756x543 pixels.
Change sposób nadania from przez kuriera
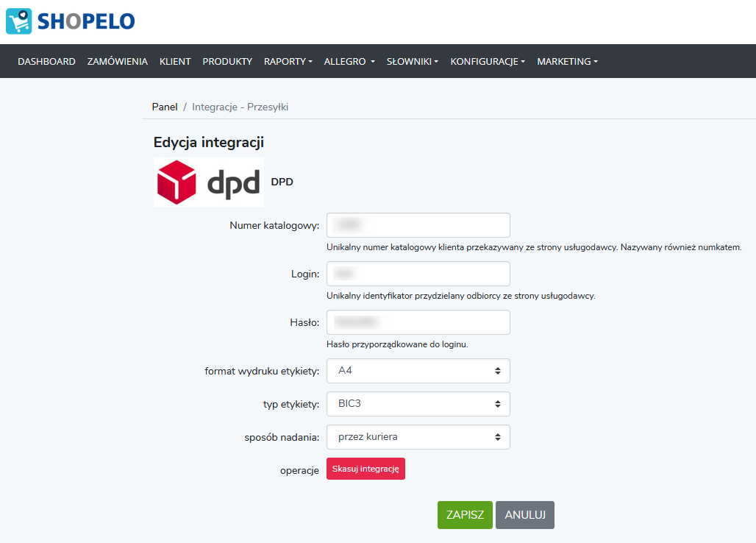pos(418,437)
